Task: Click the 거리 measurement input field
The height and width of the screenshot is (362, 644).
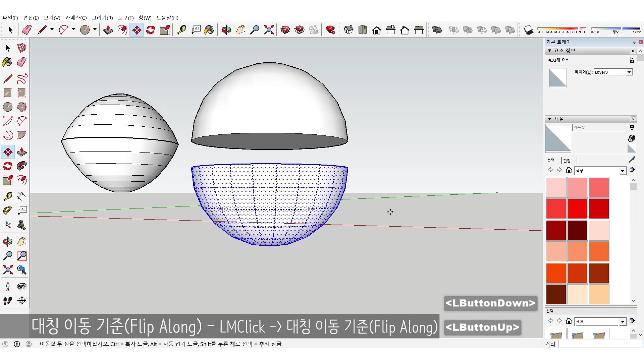Action: click(600, 344)
